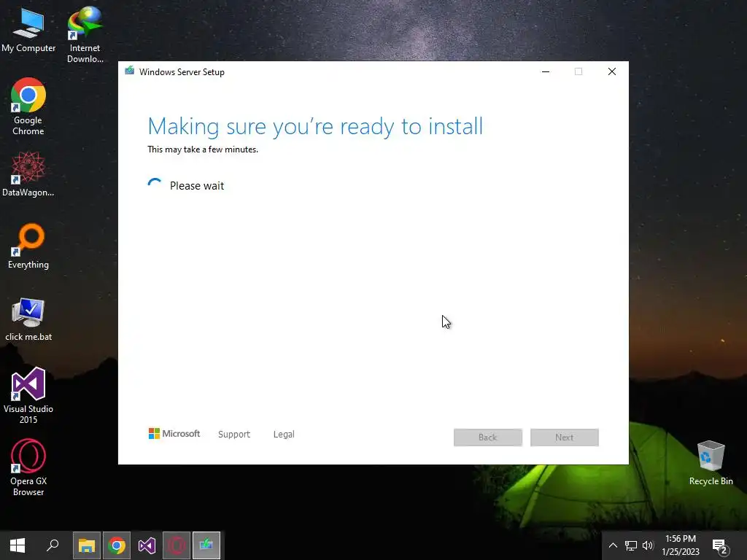Open the Action Center notifications icon
This screenshot has width=747, height=560.
pos(720,545)
